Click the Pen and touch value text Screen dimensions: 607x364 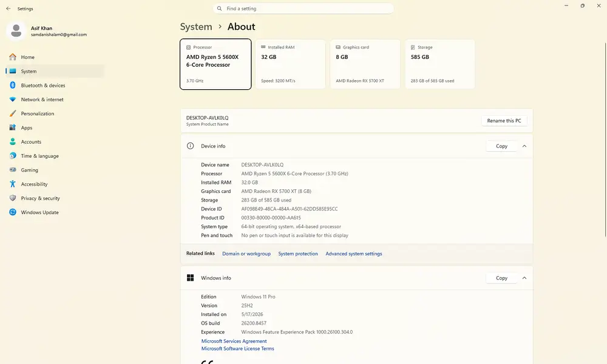click(294, 235)
